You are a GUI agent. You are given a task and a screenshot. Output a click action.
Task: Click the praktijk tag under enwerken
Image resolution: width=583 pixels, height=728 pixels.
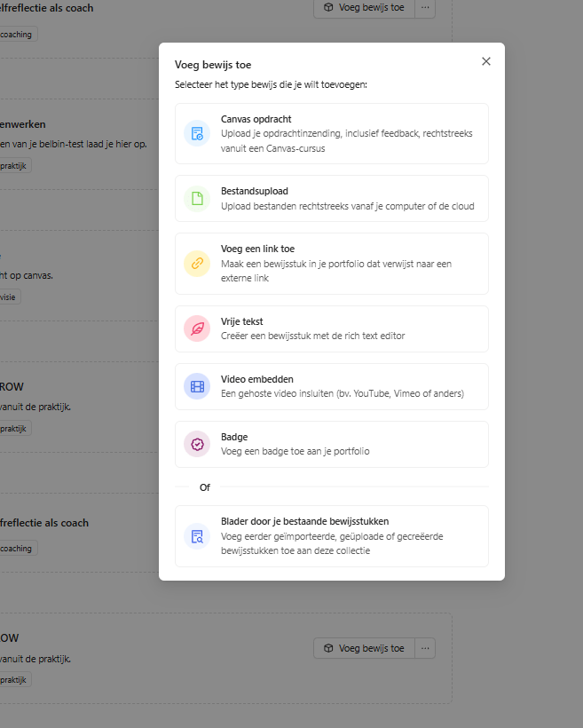coord(14,166)
